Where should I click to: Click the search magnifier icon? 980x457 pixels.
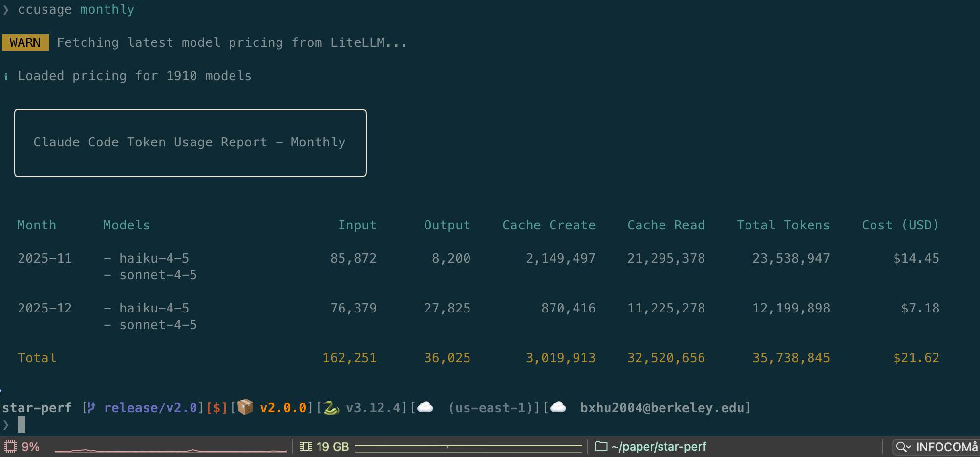(901, 447)
